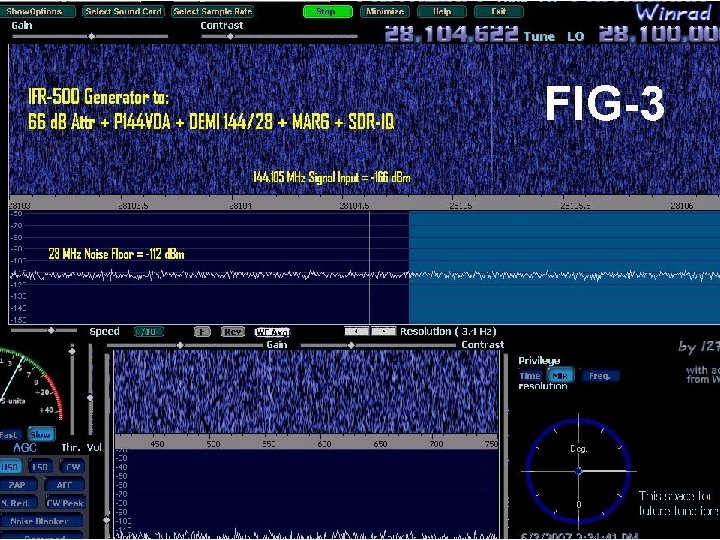Select USB demodulation mode
The image size is (720, 540).
click(10, 467)
